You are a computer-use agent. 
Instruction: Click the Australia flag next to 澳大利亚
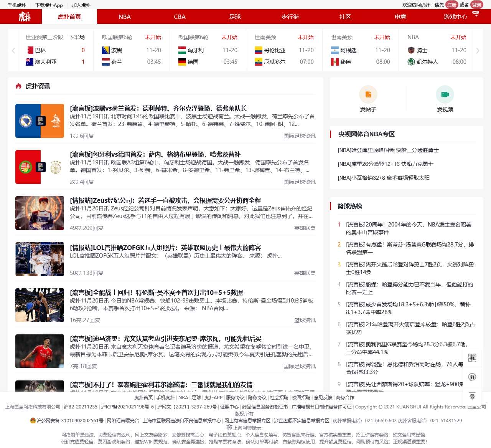point(30,62)
